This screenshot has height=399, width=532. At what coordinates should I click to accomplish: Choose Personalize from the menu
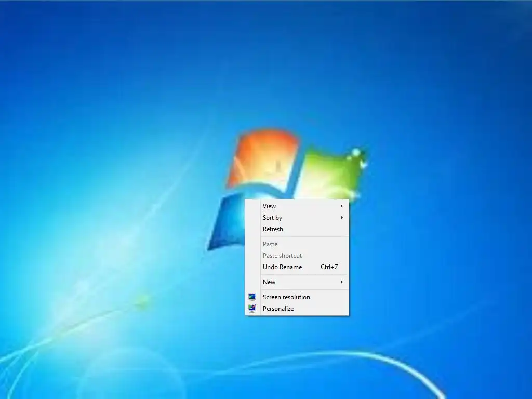297,309
